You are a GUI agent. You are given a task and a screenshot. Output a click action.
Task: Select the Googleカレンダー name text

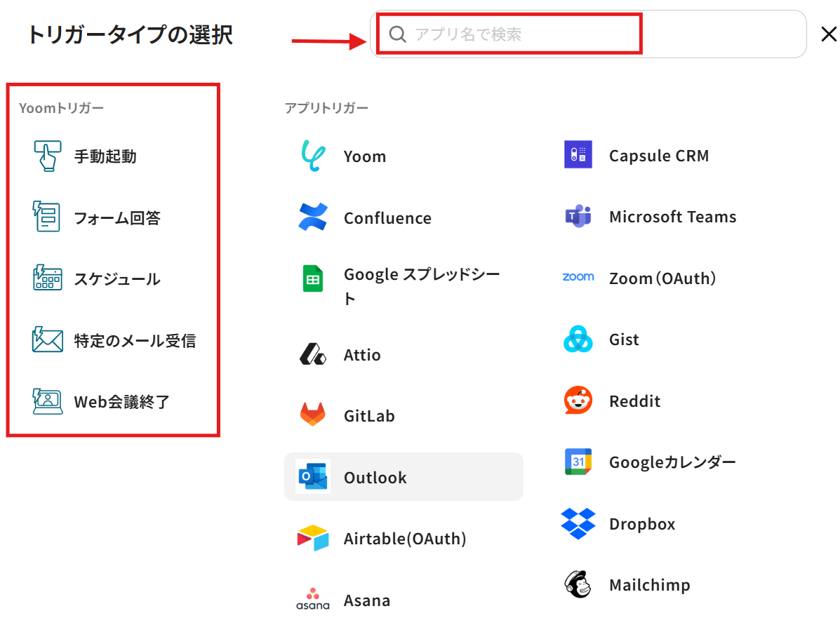[673, 462]
